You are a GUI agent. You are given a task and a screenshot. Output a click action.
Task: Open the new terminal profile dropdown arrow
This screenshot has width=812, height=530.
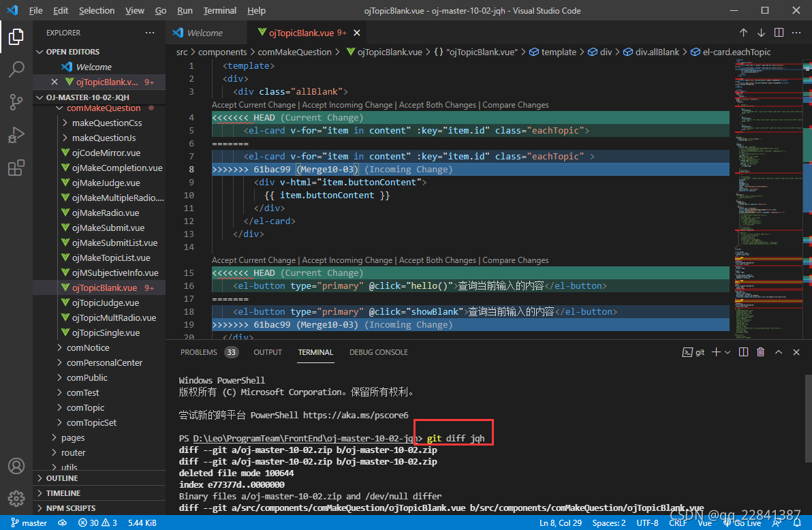click(728, 352)
